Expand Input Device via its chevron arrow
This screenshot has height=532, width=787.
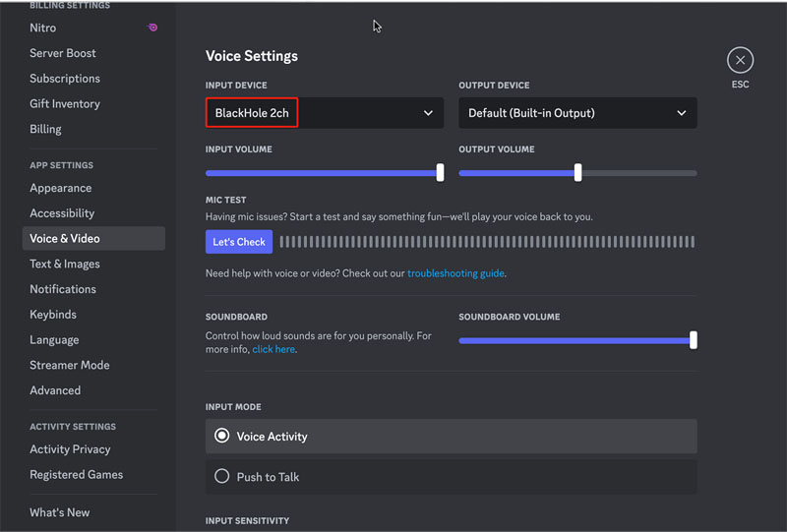[428, 113]
